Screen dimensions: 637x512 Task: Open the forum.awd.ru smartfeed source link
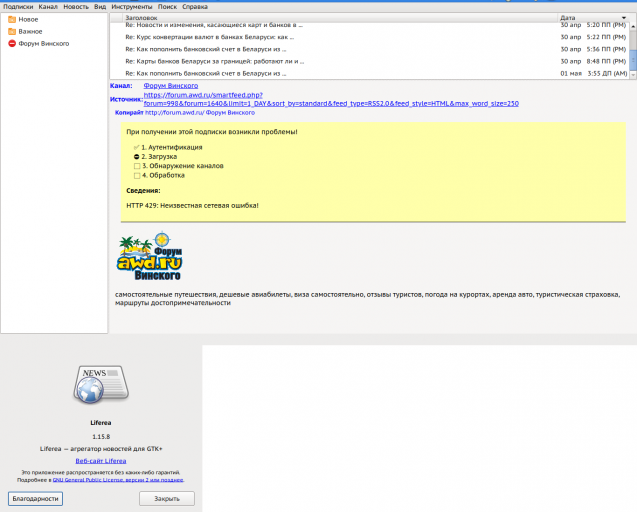(x=331, y=99)
